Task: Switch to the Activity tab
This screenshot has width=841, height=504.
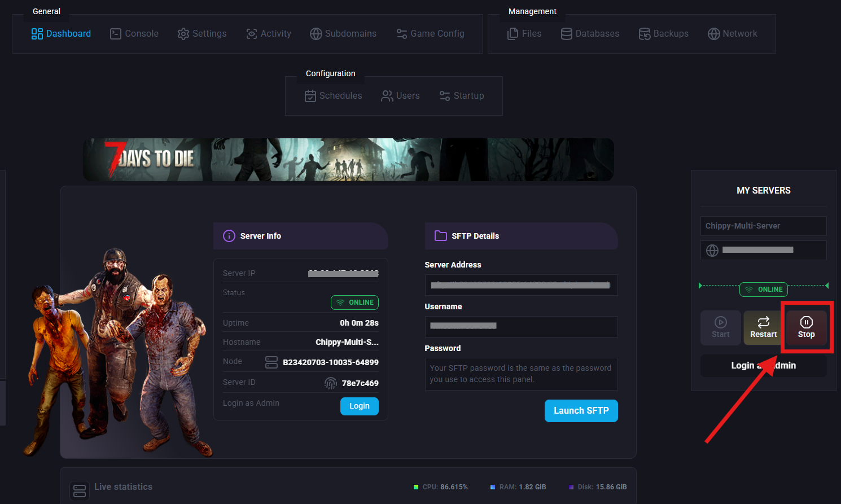Action: point(269,34)
